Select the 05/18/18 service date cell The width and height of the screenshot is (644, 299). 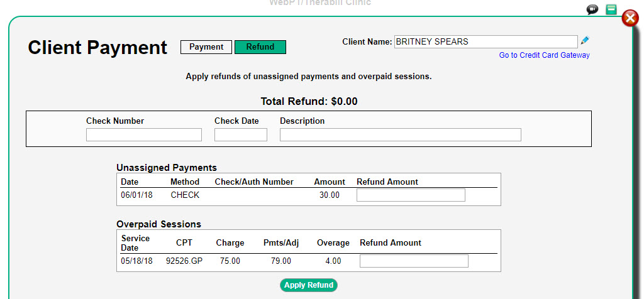[x=136, y=261]
